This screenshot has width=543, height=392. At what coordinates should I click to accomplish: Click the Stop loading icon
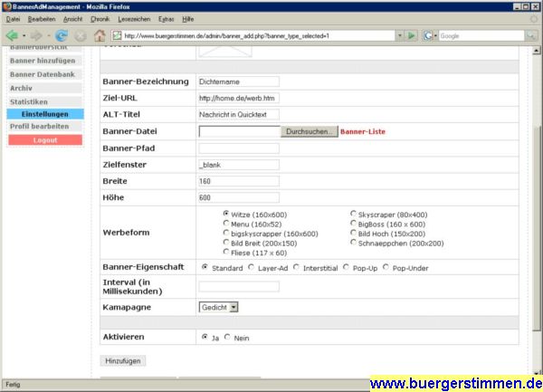(81, 36)
